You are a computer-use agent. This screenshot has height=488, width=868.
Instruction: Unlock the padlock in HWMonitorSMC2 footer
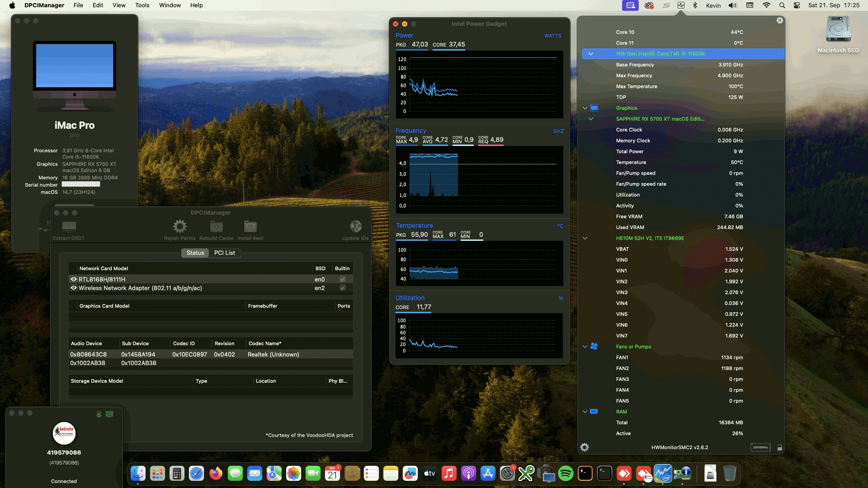[x=779, y=447]
